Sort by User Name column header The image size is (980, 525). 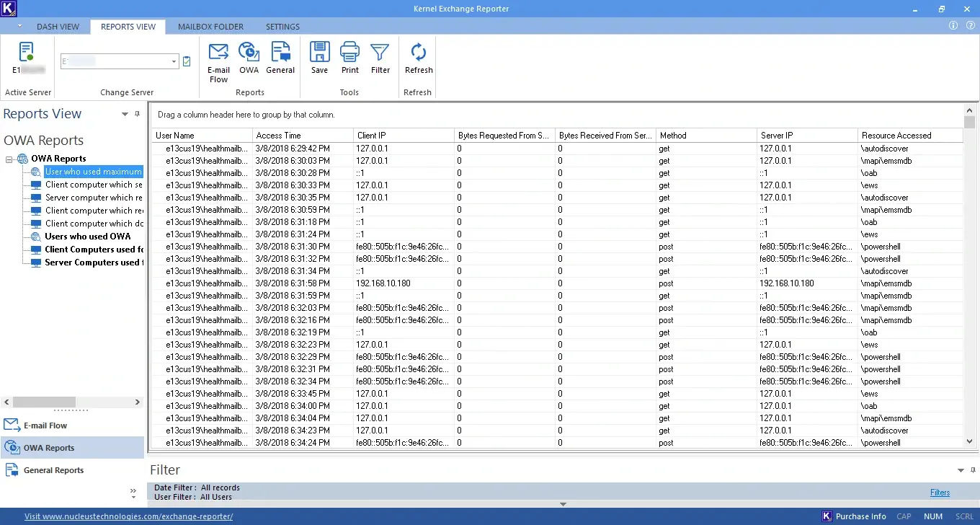202,136
